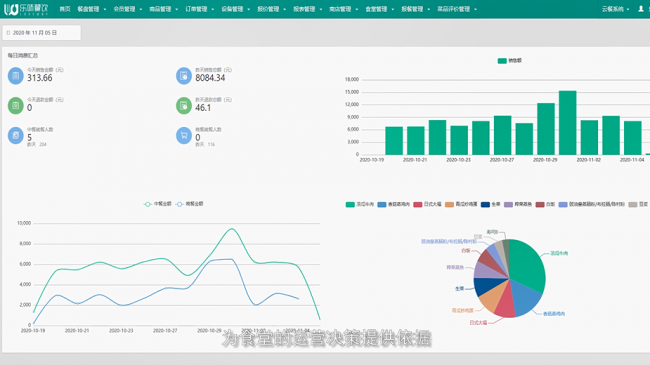Image resolution: width=650 pixels, height=365 pixels.
Task: Click the 日式大福 pie legend entry
Action: pos(427,204)
